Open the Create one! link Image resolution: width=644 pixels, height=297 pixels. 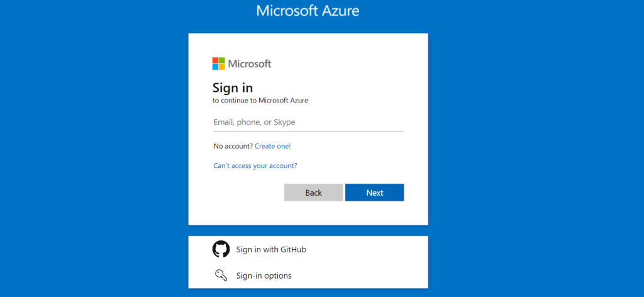click(273, 146)
